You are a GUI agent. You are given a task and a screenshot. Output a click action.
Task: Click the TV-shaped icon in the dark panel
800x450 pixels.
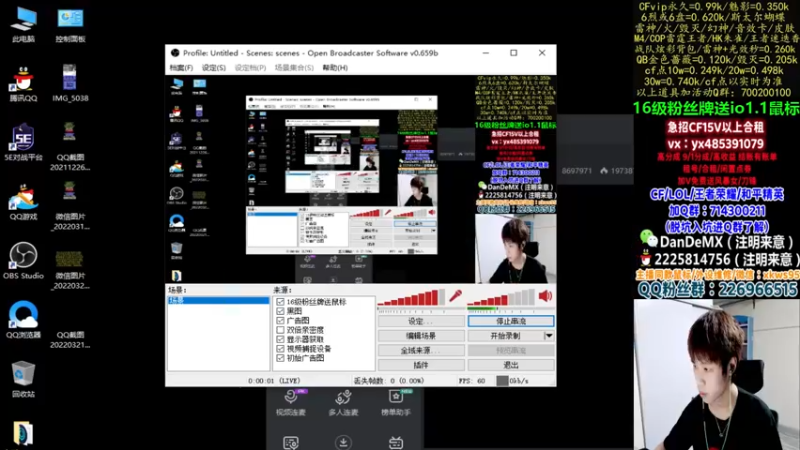[396, 442]
